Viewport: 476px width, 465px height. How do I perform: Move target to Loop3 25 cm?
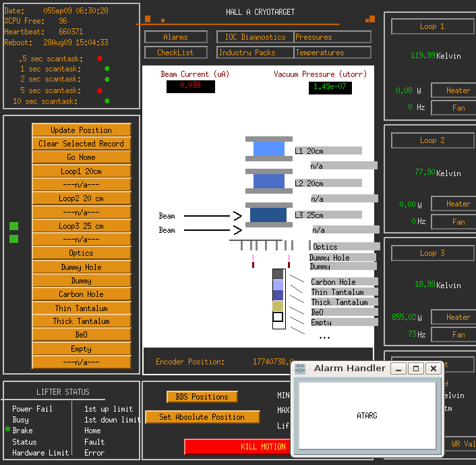pyautogui.click(x=82, y=226)
